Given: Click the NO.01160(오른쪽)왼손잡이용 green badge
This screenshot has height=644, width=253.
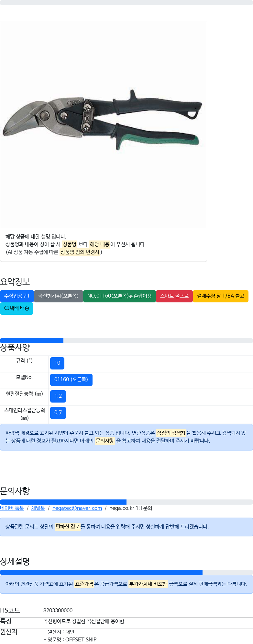Looking at the screenshot, I should pos(119,296).
